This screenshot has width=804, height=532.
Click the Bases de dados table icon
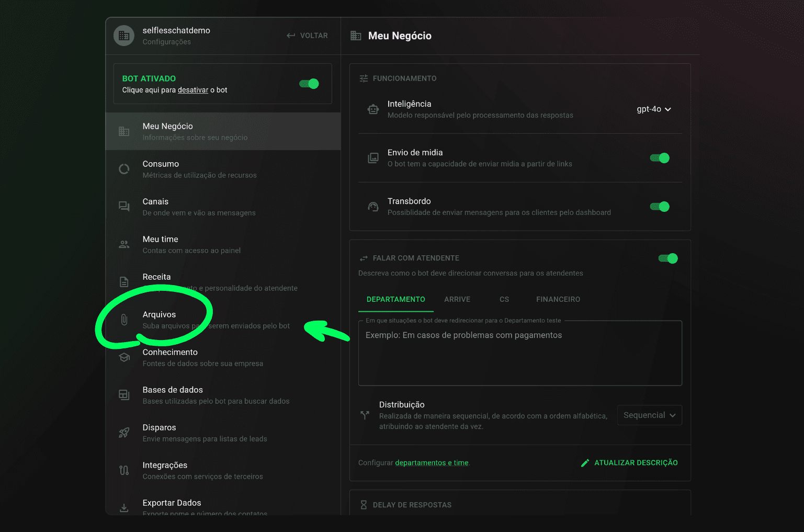124,395
